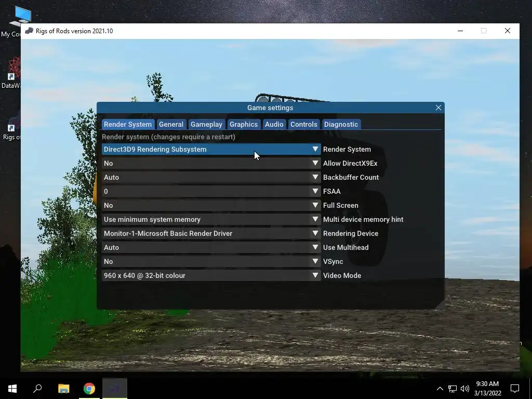This screenshot has width=532, height=399.
Task: Open taskbar search
Action: click(x=37, y=389)
